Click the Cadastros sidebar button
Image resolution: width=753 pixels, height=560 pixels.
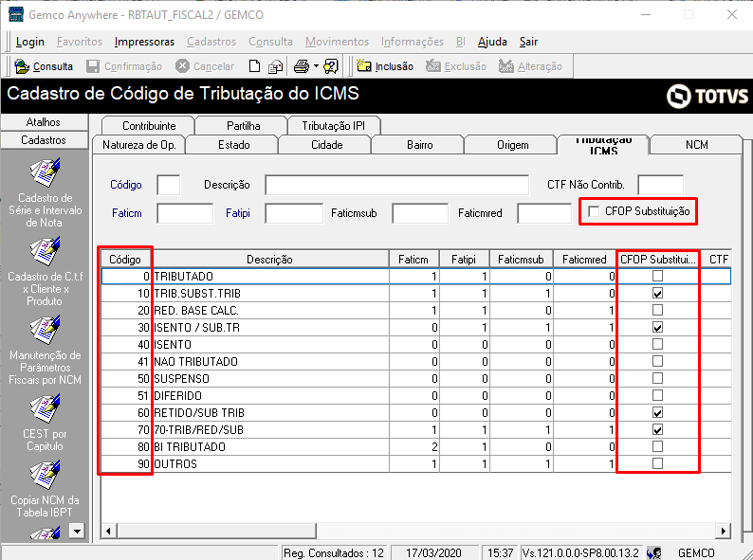tap(44, 140)
